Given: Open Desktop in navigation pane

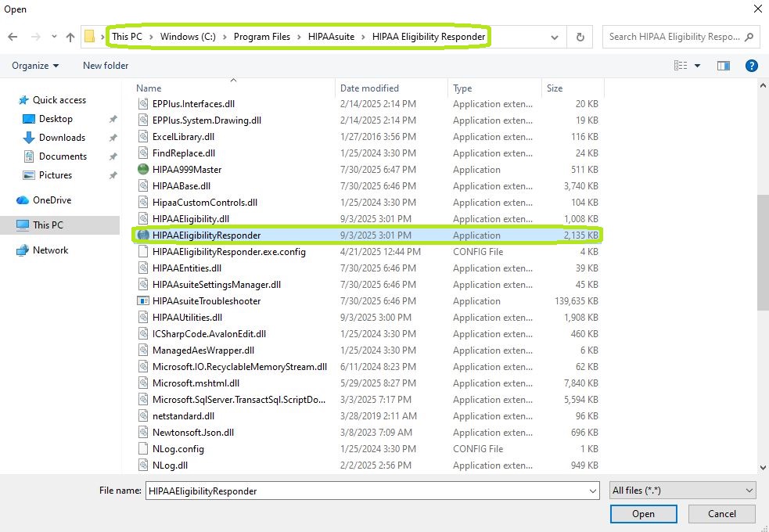Looking at the screenshot, I should 56,119.
